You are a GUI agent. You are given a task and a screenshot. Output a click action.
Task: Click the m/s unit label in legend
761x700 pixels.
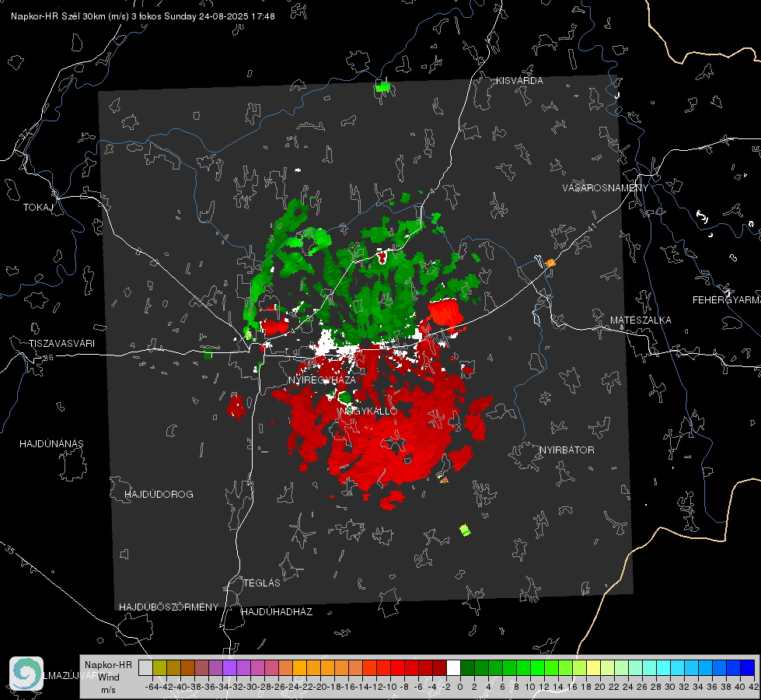pyautogui.click(x=108, y=690)
